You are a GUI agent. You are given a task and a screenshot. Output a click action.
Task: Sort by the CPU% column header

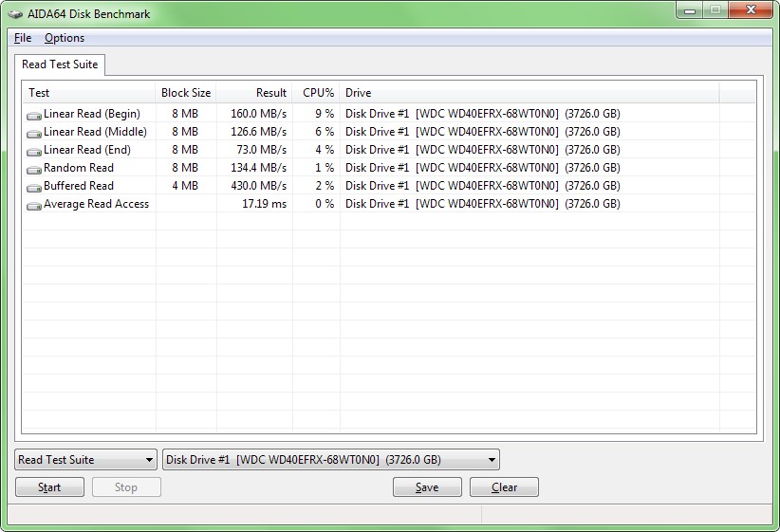(x=316, y=93)
